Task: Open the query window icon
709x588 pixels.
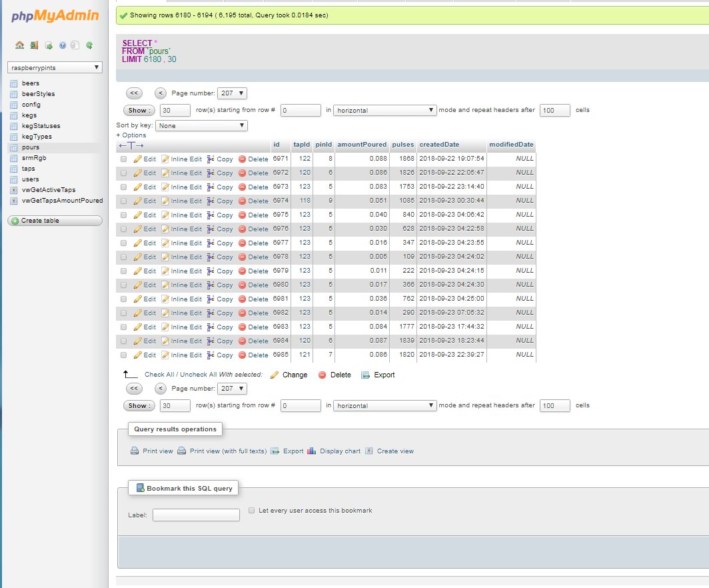Action: coord(49,45)
